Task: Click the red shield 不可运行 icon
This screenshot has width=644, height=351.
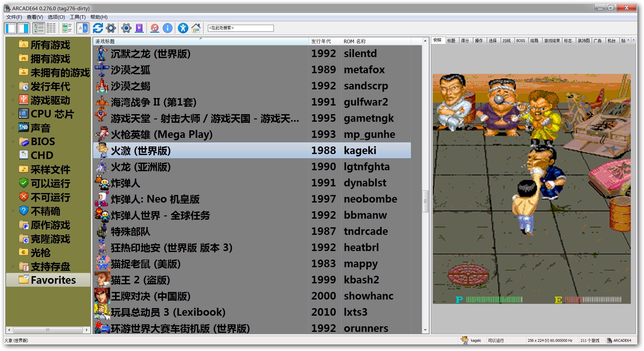Action: (24, 197)
